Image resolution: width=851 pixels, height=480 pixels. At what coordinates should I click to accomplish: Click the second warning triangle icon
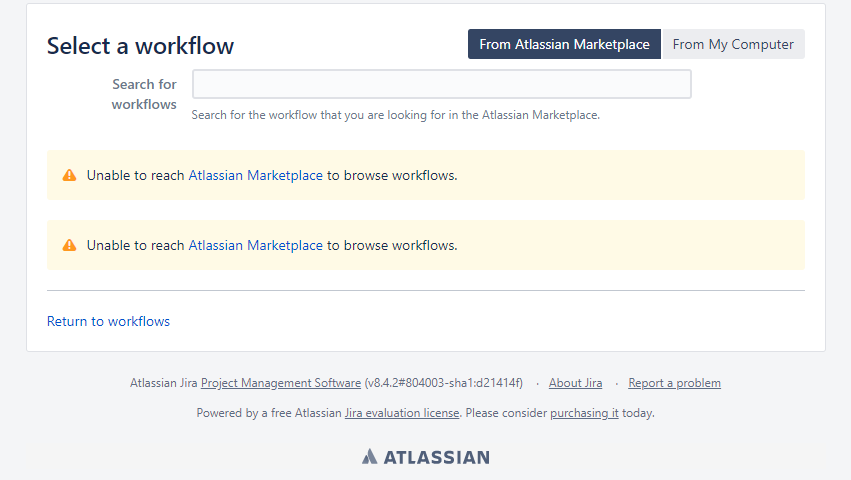pos(69,245)
